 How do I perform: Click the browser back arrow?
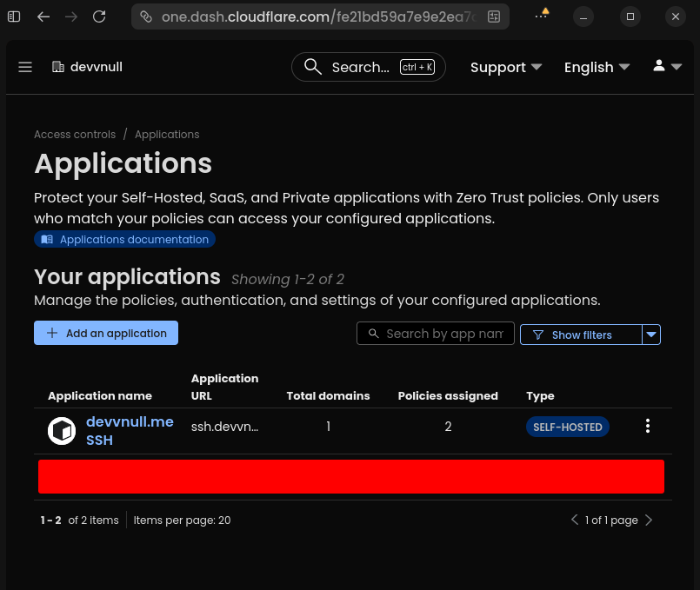[43, 17]
